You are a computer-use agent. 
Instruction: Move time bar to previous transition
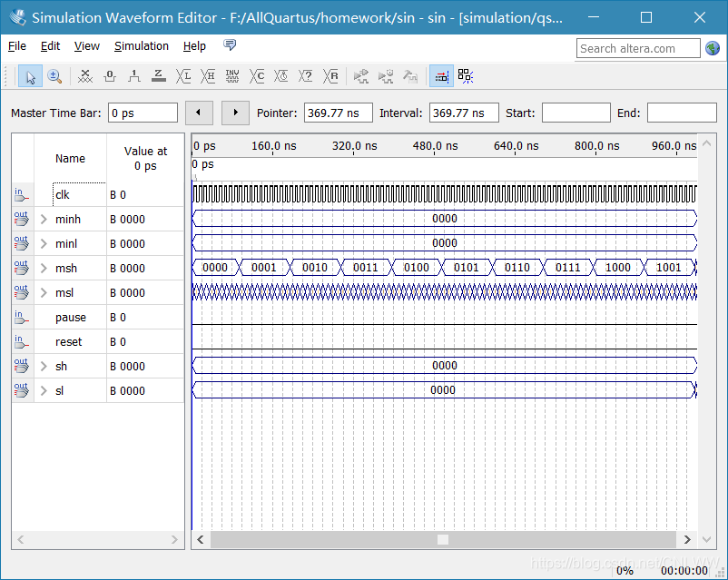199,113
